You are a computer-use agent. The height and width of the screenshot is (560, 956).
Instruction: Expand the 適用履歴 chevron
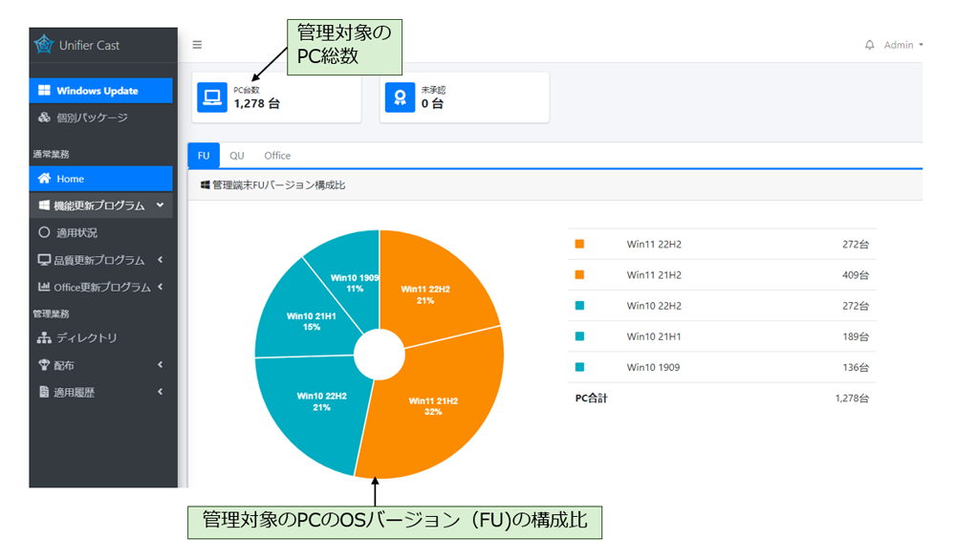[160, 391]
